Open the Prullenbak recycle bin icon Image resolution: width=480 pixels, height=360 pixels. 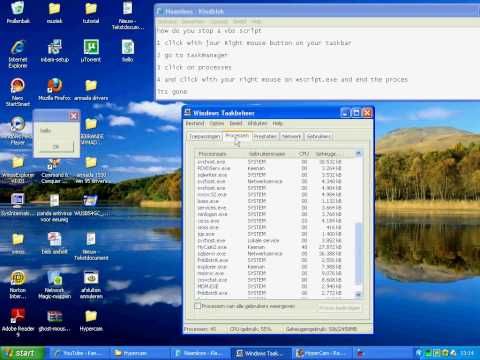(18, 13)
